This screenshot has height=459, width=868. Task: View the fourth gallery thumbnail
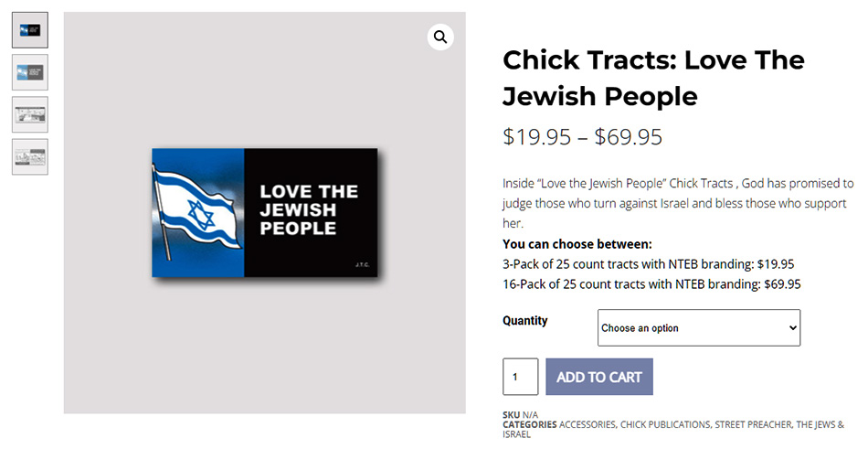pyautogui.click(x=30, y=156)
